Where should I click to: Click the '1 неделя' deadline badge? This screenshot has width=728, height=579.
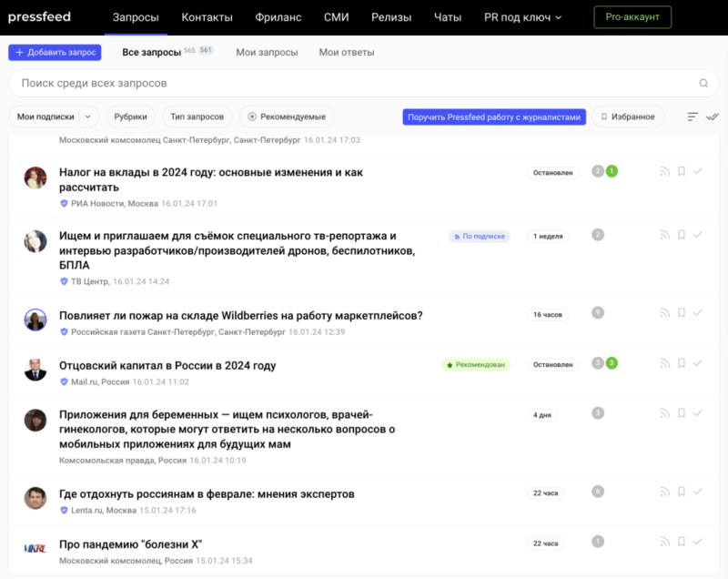click(x=548, y=237)
